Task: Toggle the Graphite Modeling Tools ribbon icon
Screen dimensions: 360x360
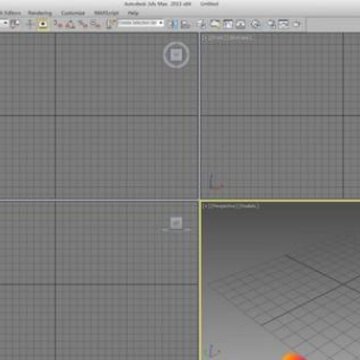Action: (x=215, y=24)
